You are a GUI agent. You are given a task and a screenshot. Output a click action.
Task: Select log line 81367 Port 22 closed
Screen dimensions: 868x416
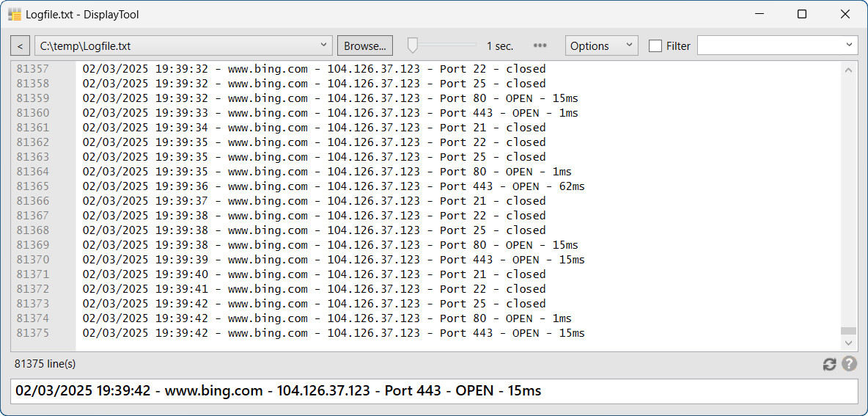coord(314,216)
